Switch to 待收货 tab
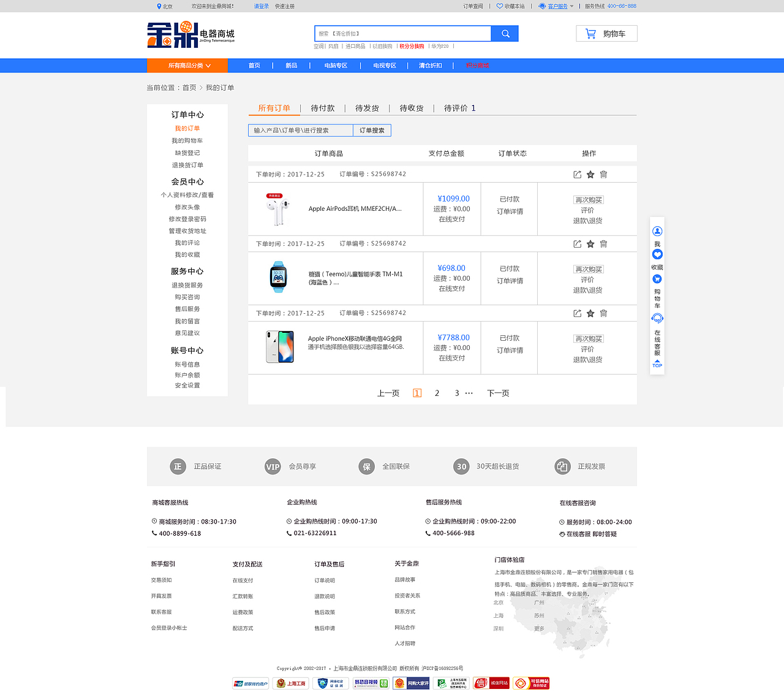 coord(412,108)
